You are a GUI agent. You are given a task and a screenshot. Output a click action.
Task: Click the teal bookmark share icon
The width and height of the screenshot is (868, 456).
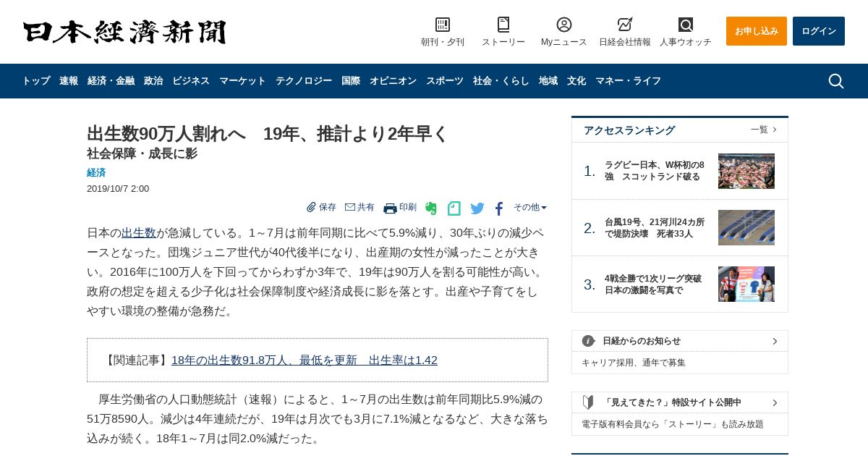coord(454,208)
